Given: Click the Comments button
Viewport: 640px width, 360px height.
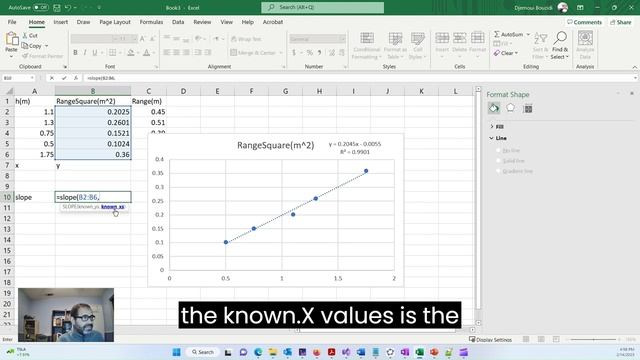Looking at the screenshot, I should tap(584, 22).
